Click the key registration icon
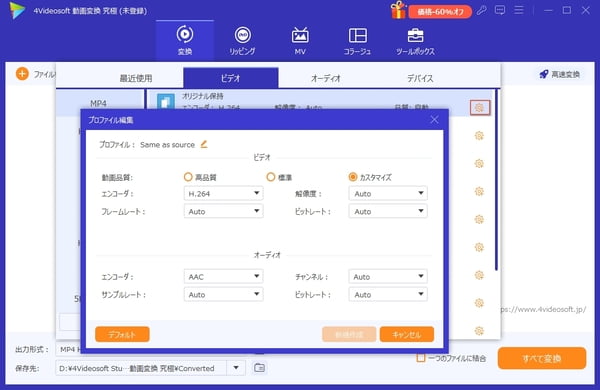Image resolution: width=600 pixels, height=390 pixels. point(481,10)
